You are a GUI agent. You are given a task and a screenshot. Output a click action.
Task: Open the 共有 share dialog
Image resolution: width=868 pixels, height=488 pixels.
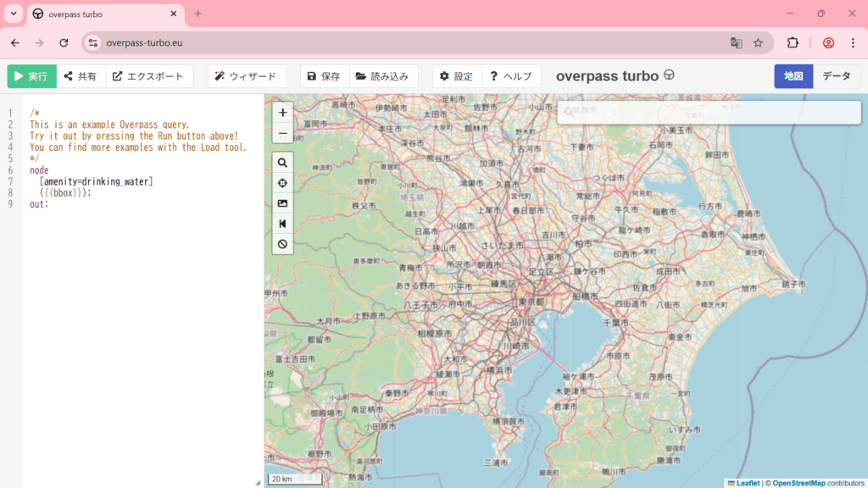click(81, 76)
